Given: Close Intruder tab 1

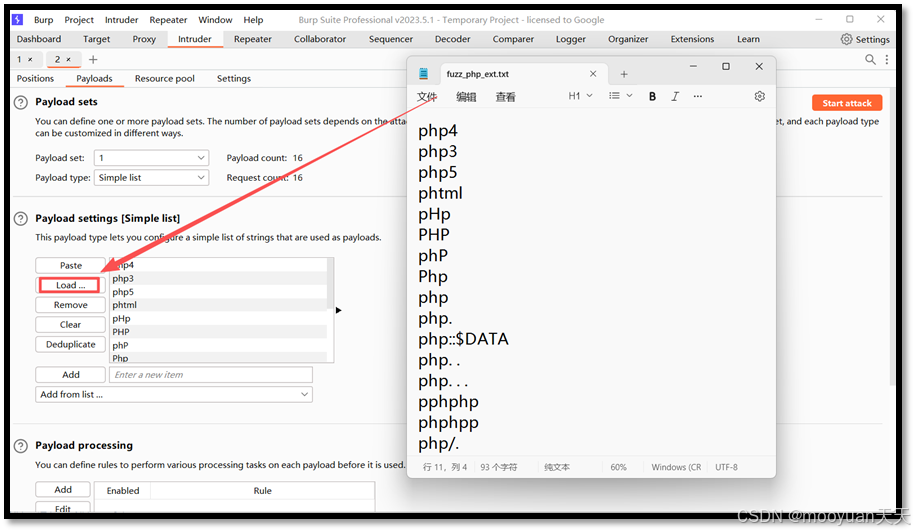Looking at the screenshot, I should (x=30, y=60).
